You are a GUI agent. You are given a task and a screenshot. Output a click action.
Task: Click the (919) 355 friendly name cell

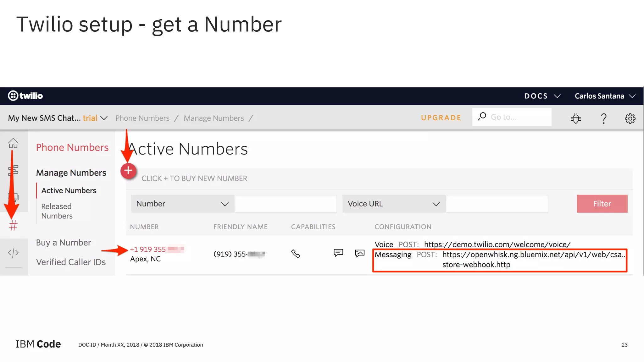[240, 254]
